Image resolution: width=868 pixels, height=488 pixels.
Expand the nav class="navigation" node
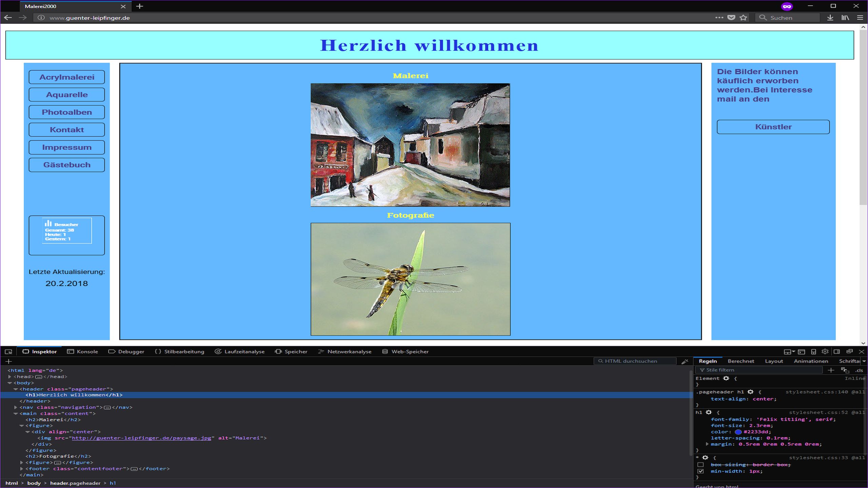coord(16,407)
